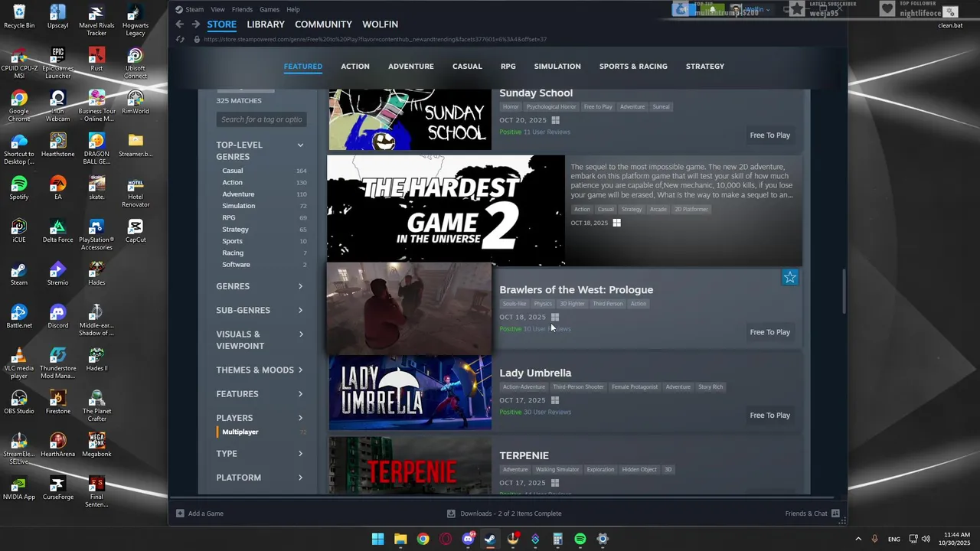Open OBS Studio desktop icon
This screenshot has width=980, height=551.
click(19, 402)
